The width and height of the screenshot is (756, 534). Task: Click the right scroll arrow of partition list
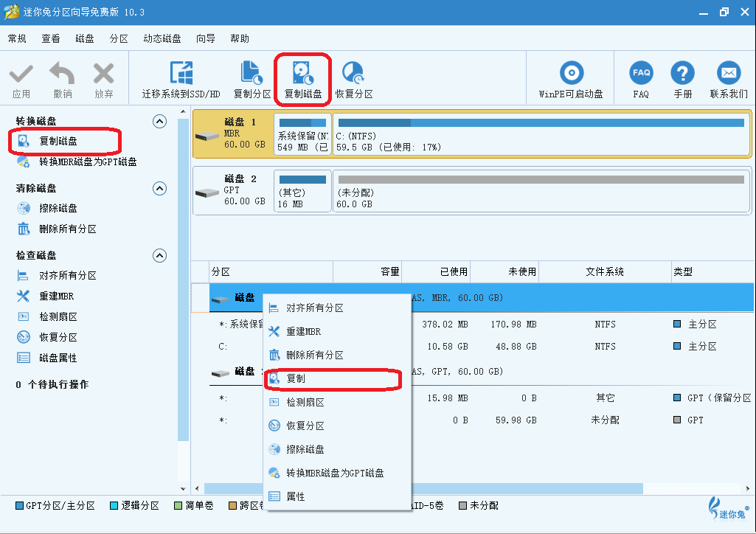click(748, 489)
